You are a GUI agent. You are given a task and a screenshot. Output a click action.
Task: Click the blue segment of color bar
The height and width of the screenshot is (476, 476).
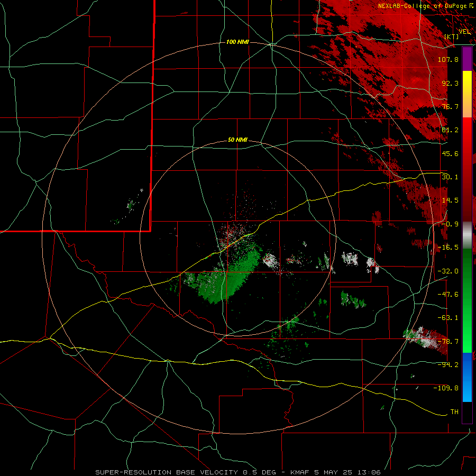click(x=467, y=377)
